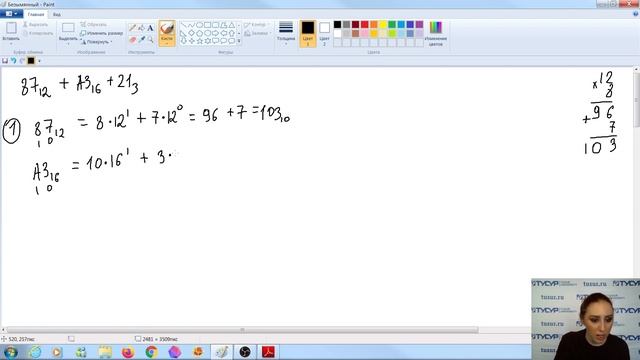Screen dimensions: 640x360
Task: Open Windows Media Player from taskbar
Action: [x=57, y=351]
